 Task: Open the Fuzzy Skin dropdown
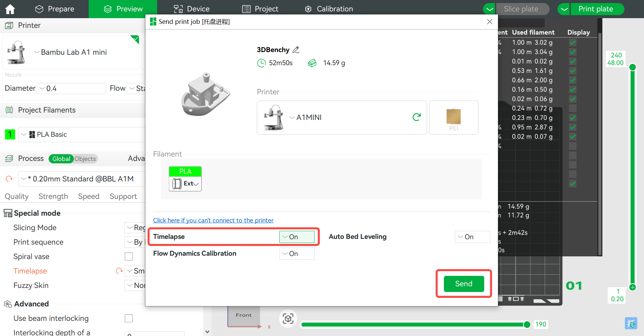tap(135, 285)
